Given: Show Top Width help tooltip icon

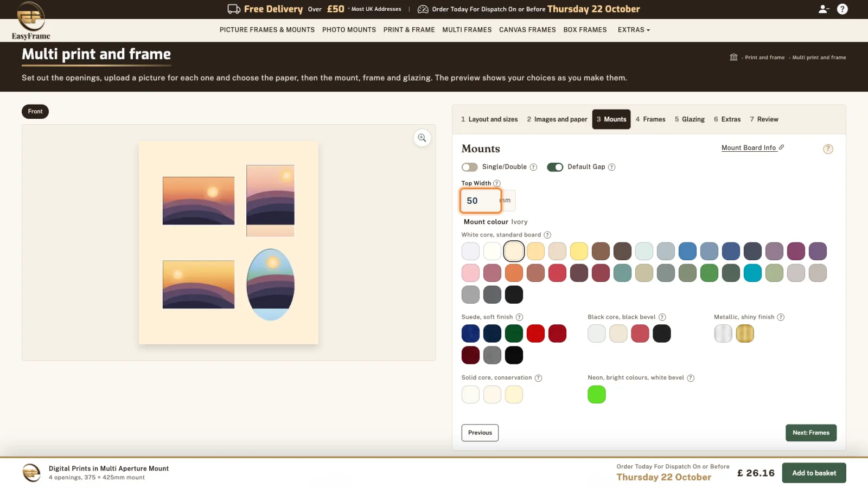Looking at the screenshot, I should (497, 183).
